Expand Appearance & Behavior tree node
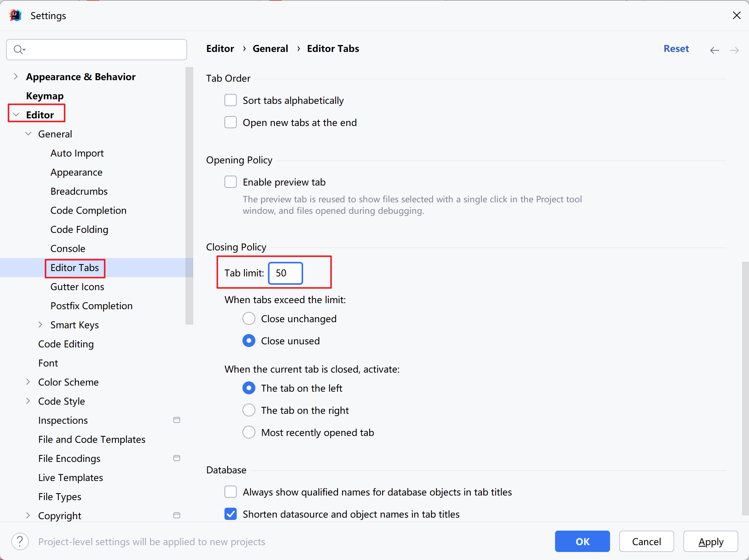The width and height of the screenshot is (749, 560). click(x=16, y=76)
